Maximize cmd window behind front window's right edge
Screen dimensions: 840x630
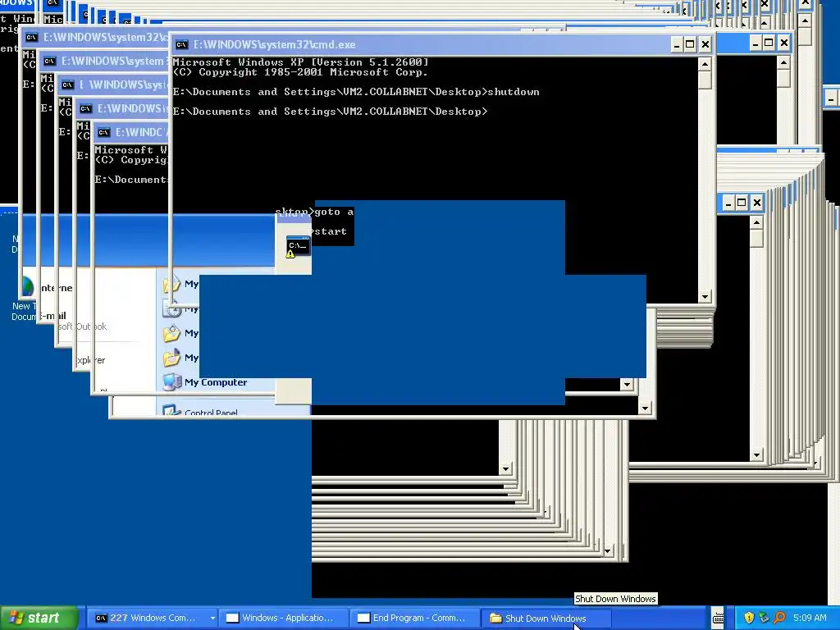pos(769,43)
